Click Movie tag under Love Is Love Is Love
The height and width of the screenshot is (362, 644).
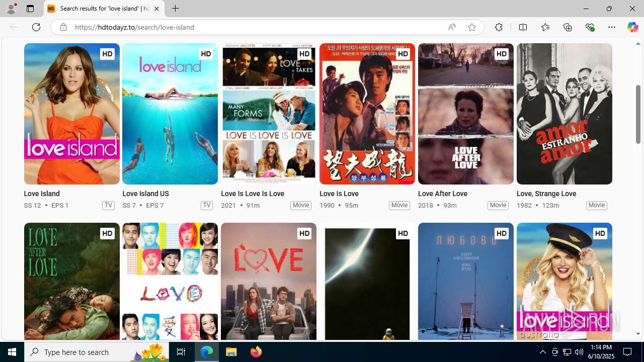pyautogui.click(x=301, y=205)
